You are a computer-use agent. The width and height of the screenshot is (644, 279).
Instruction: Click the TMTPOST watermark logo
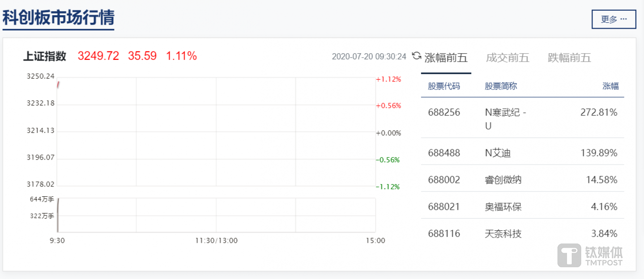tap(590, 255)
